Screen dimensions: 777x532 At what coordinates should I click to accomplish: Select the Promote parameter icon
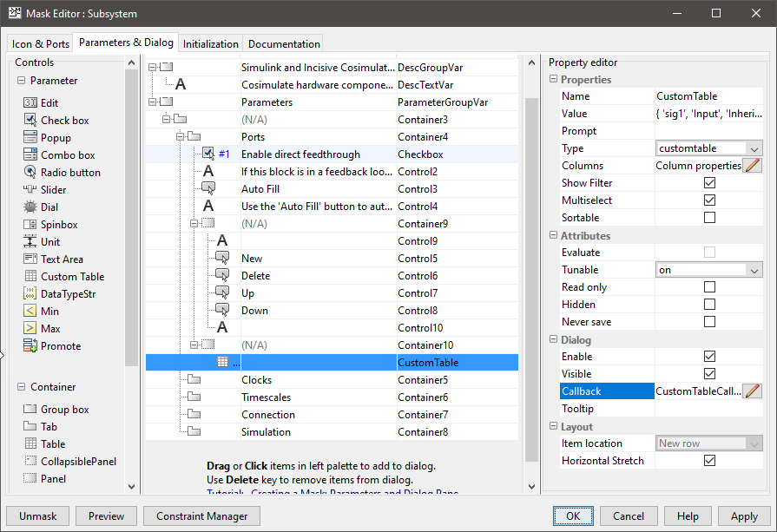(x=30, y=346)
